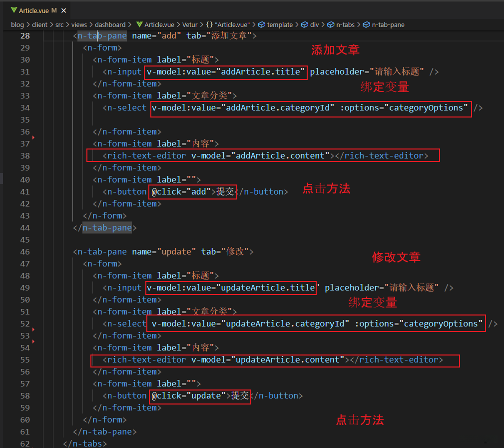Click 'tab="修改"' on line 46
504x448 pixels.
(x=225, y=251)
